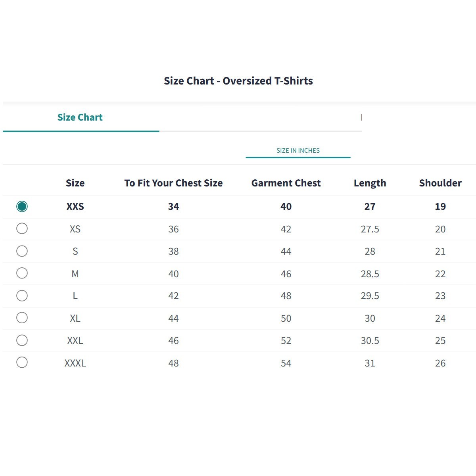
Task: Click the shoulder value 26 for XXXL
Action: point(440,363)
